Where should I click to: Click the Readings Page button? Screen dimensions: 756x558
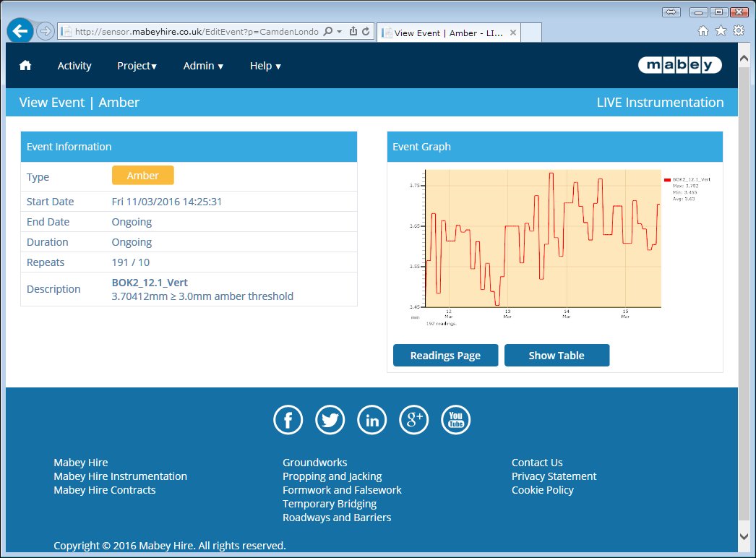(x=445, y=356)
